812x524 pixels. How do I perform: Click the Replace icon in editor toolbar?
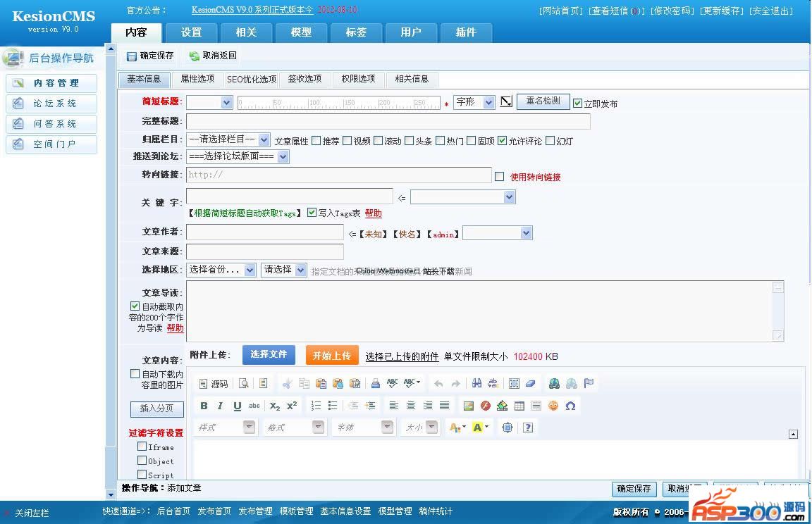(493, 383)
